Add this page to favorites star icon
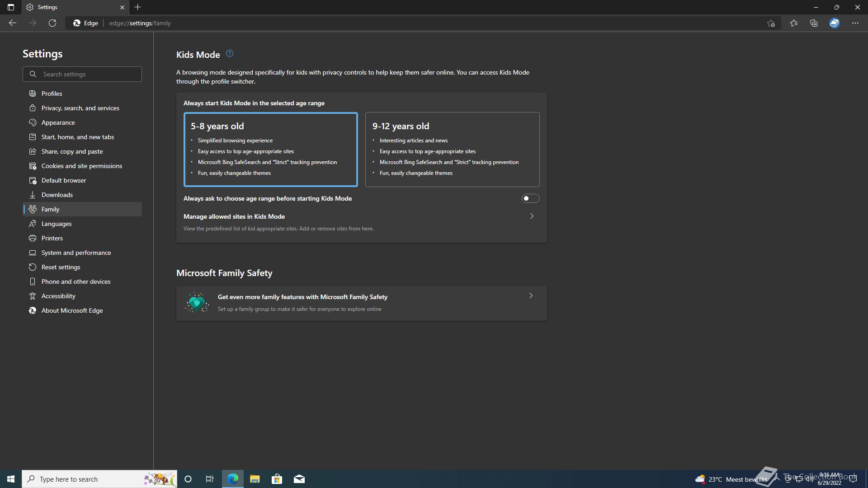 coord(771,23)
